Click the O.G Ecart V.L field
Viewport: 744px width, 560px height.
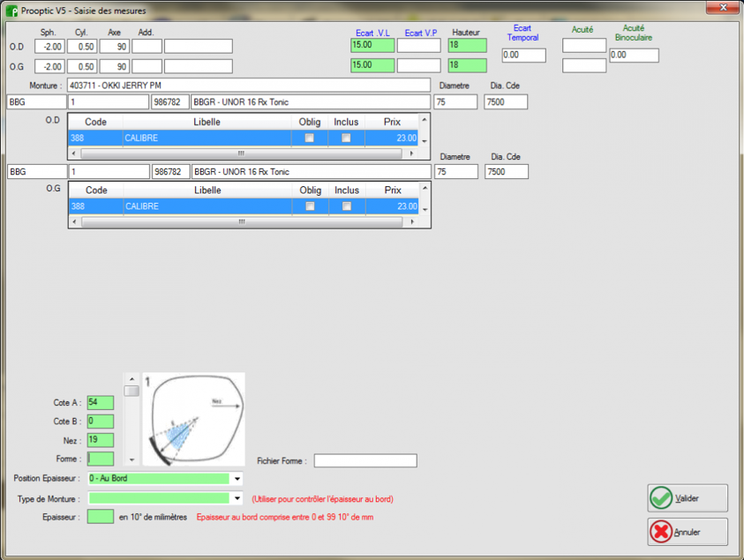372,65
